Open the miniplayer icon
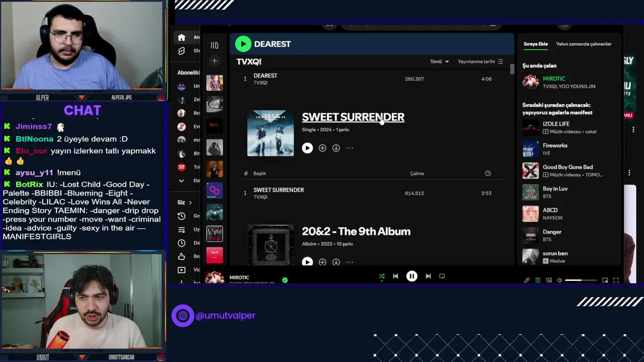 coord(605,280)
